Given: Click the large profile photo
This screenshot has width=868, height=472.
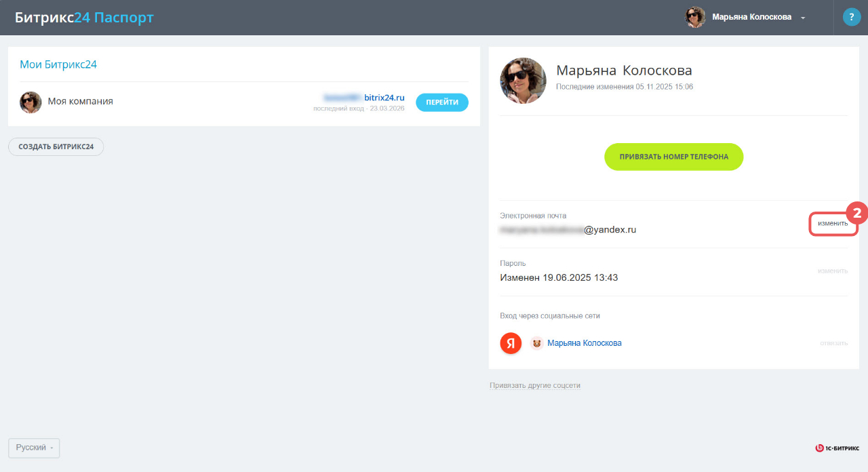Looking at the screenshot, I should pos(524,81).
